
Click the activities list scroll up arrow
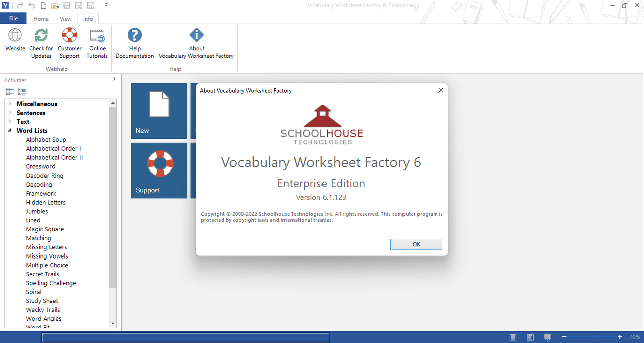113,103
